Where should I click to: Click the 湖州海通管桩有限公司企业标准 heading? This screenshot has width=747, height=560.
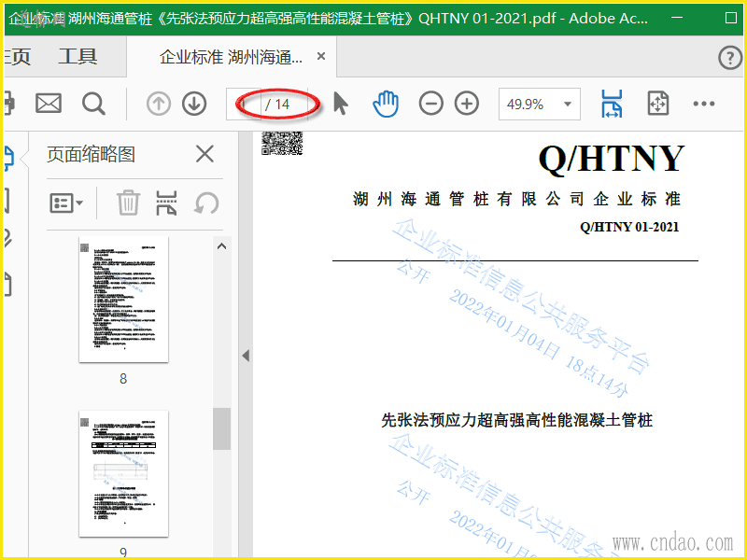[x=516, y=199]
